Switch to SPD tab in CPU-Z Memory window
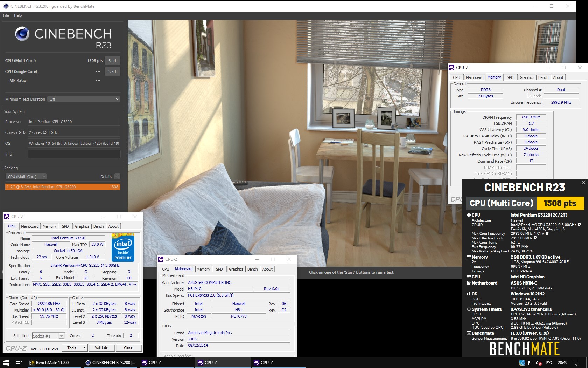The width and height of the screenshot is (588, 368). (x=510, y=77)
